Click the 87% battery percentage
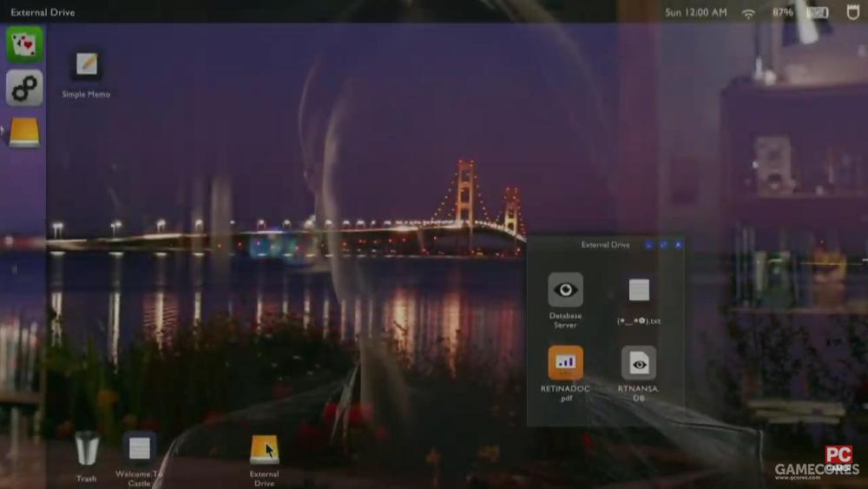Viewport: 868px width, 489px height. point(783,12)
